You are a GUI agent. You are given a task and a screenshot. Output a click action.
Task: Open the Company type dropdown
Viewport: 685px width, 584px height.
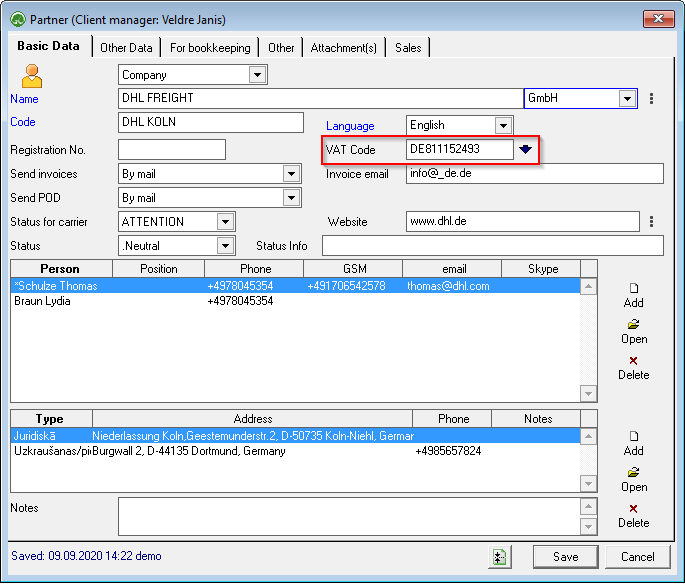click(257, 75)
